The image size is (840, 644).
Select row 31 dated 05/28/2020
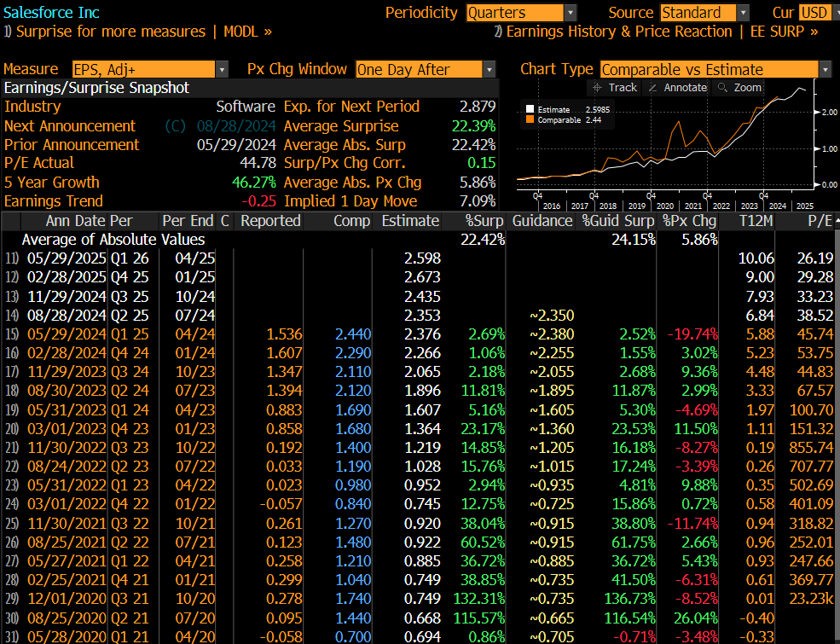point(420,636)
